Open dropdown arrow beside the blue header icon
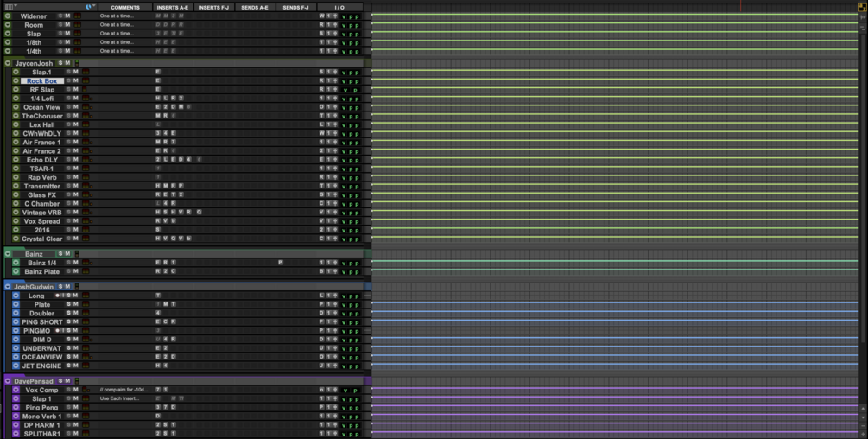Viewport: 868px width, 439px height. coord(93,7)
